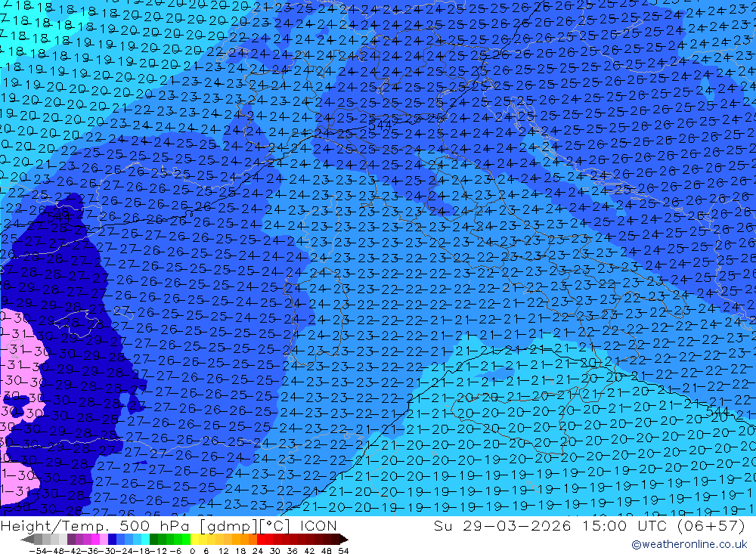Click the date "Su 29-03-2026 15:00 UTC (06+57)"
This screenshot has width=756, height=554.
589,525
